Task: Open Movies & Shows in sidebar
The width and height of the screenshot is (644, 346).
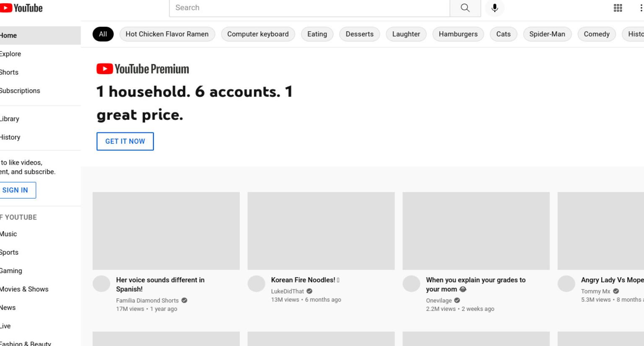Action: (x=40, y=289)
